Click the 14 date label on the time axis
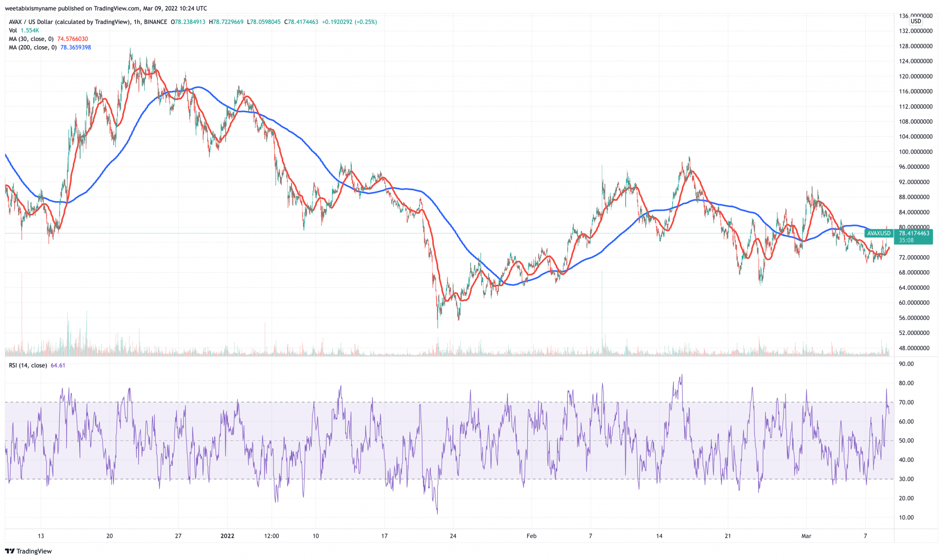This screenshot has width=943, height=560. click(x=659, y=536)
